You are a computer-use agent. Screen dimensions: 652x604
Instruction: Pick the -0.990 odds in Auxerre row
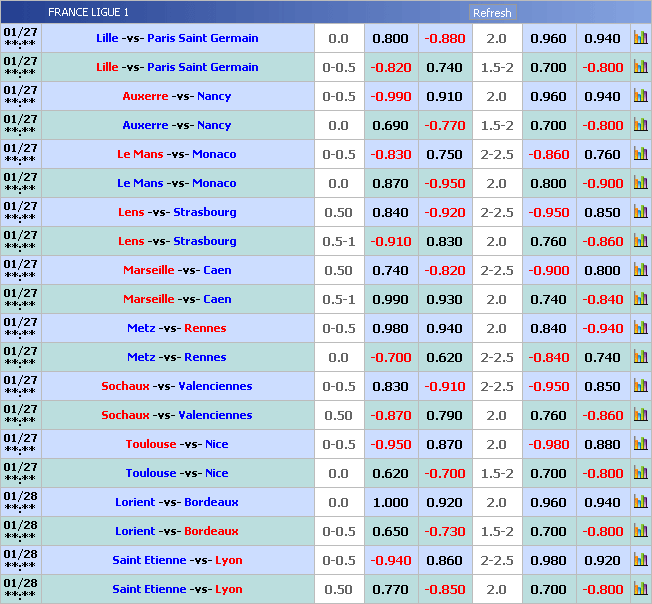(390, 97)
